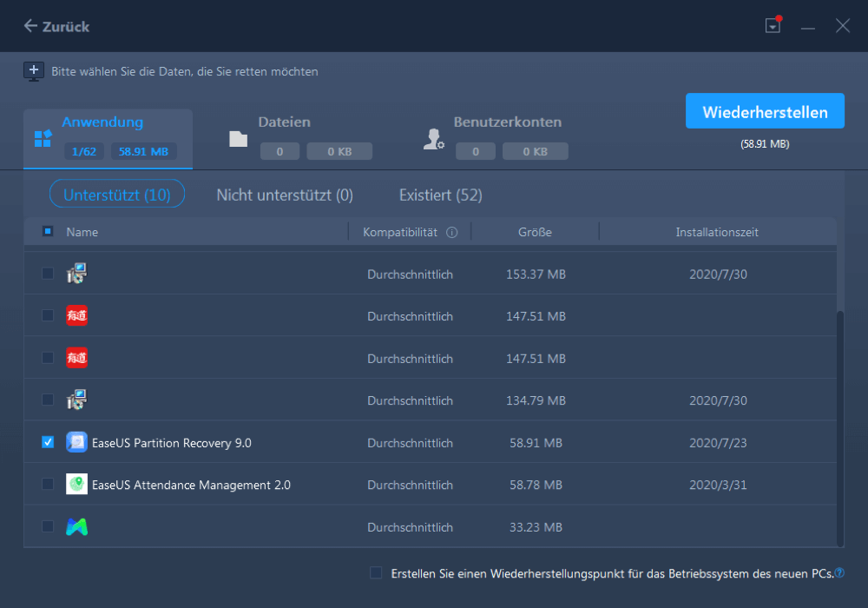Check the box for the second 147.51 MB application

[48, 358]
